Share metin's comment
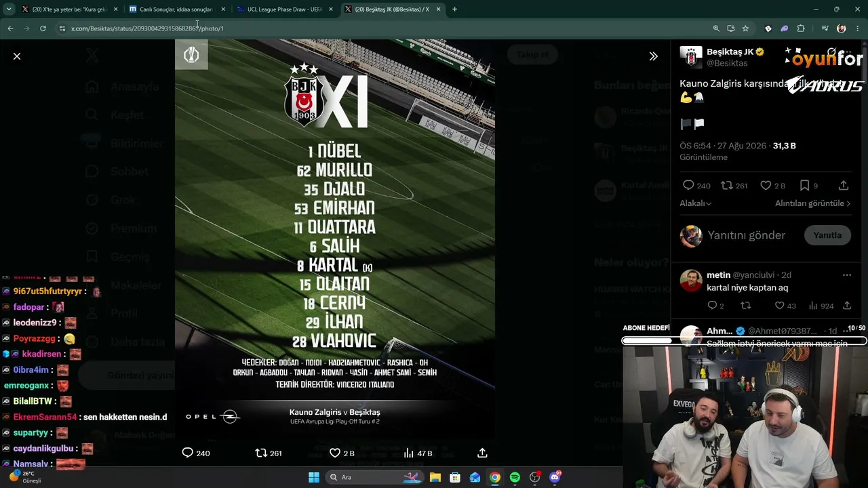868x488 pixels. 846,306
